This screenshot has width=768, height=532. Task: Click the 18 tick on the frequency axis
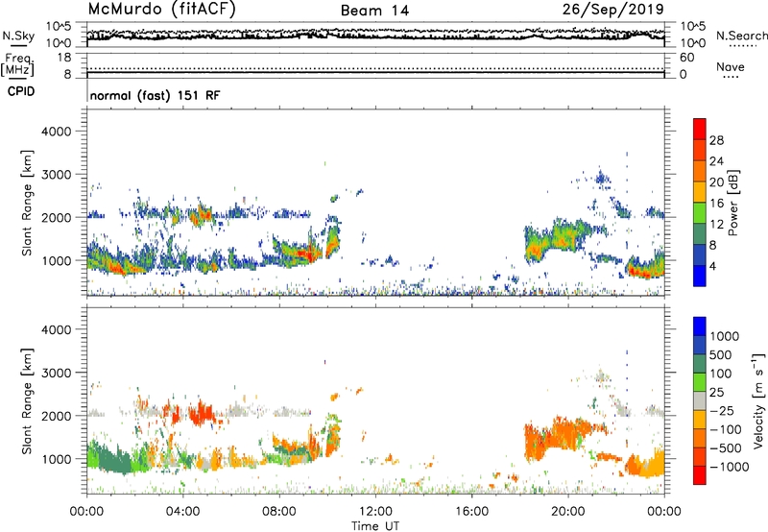63,58
